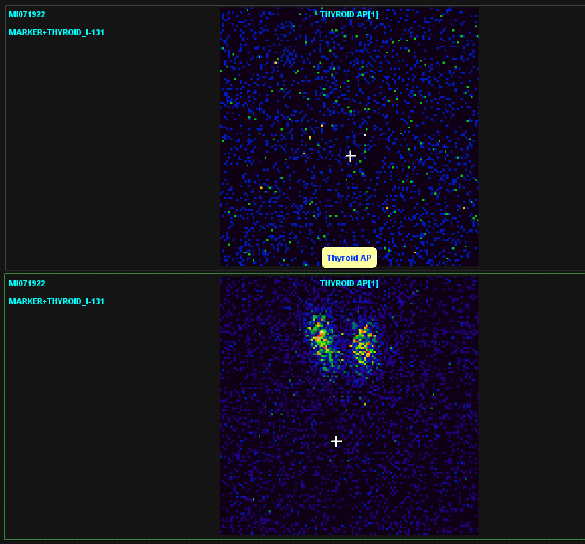Click empty black area left of top scan
This screenshot has width=585, height=544.
tap(112, 149)
